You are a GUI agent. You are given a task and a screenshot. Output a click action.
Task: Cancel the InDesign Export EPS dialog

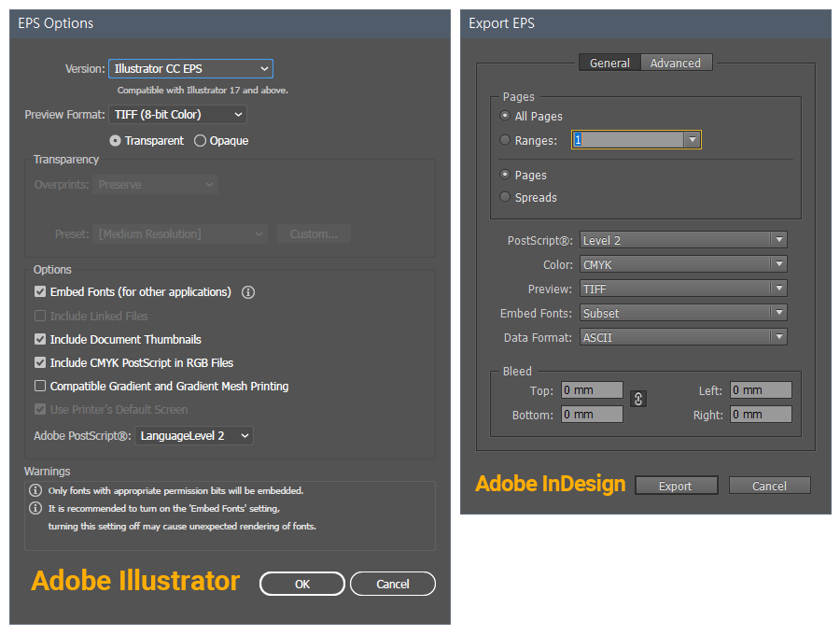click(x=769, y=486)
